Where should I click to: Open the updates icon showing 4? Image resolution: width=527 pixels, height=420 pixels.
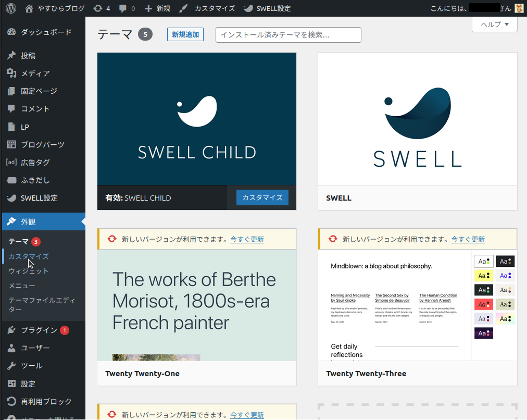98,8
